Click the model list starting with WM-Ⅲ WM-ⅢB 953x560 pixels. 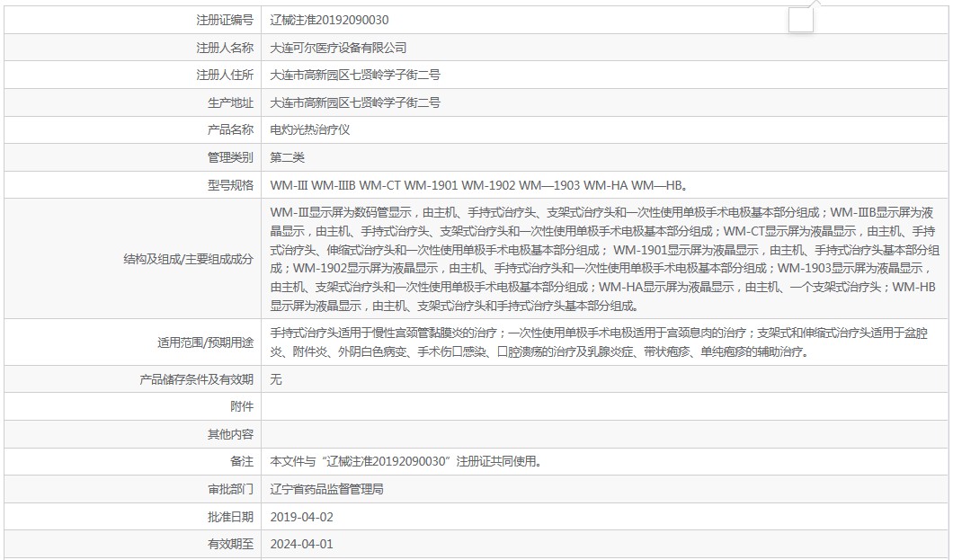coord(479,185)
